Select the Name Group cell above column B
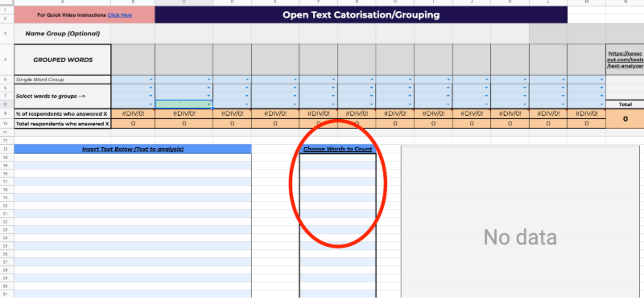The image size is (644, 298). (x=133, y=34)
